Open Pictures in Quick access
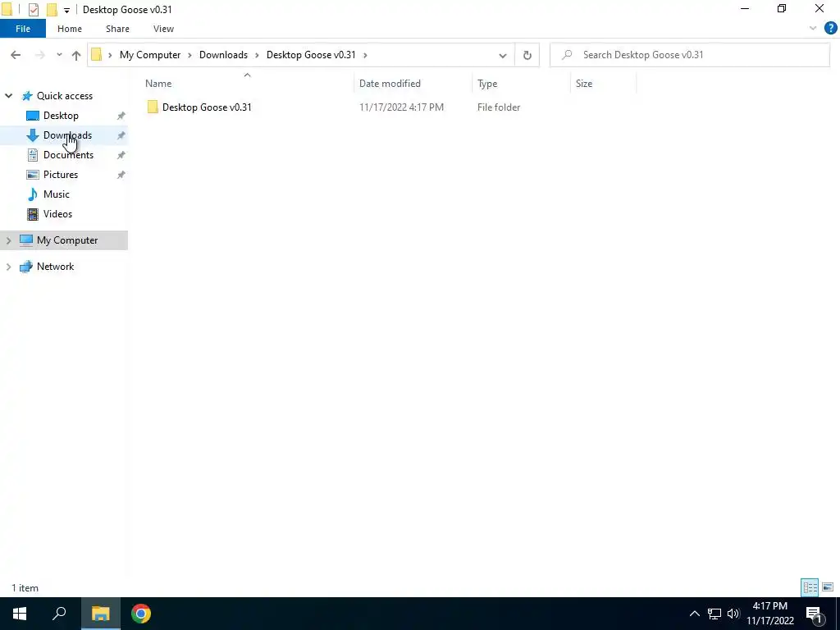This screenshot has height=630, width=840. pyautogui.click(x=61, y=175)
